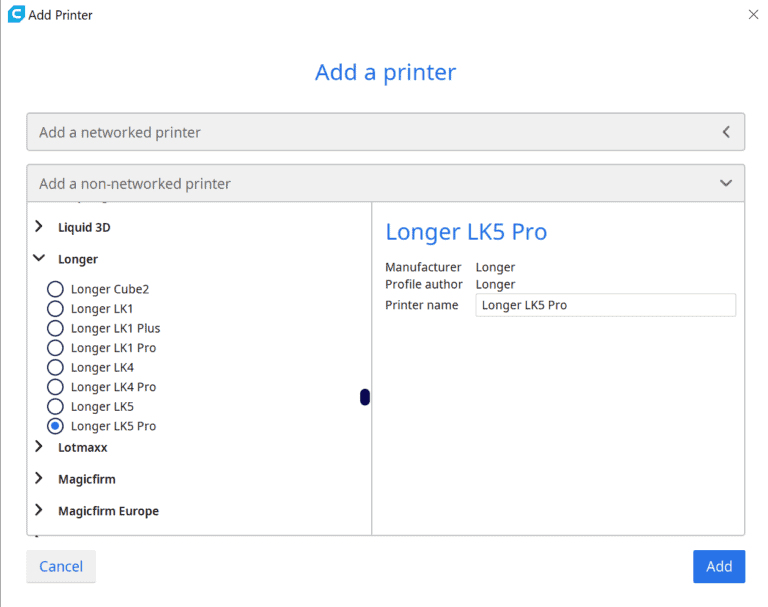
Task: Choose the Longer LK1 Pro printer
Action: click(55, 348)
